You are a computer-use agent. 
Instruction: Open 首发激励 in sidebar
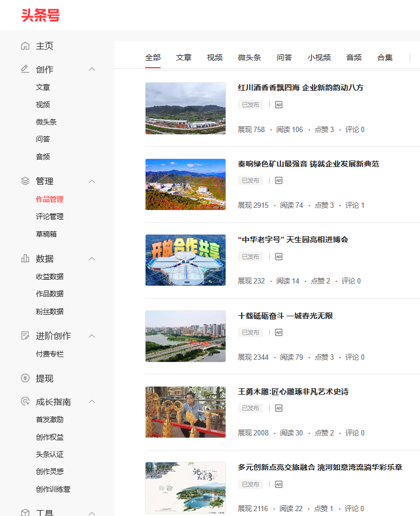click(50, 419)
